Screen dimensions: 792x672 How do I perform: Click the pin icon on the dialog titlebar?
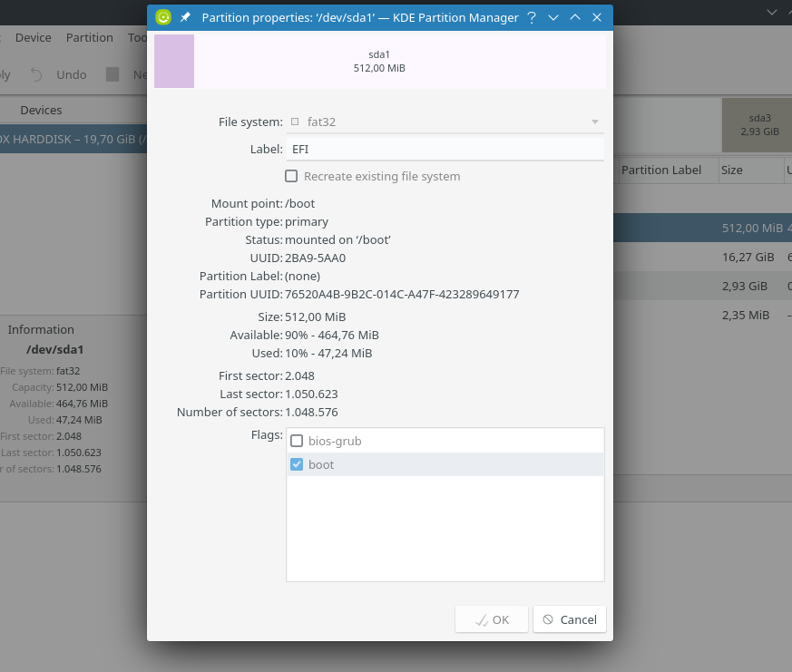(x=184, y=16)
